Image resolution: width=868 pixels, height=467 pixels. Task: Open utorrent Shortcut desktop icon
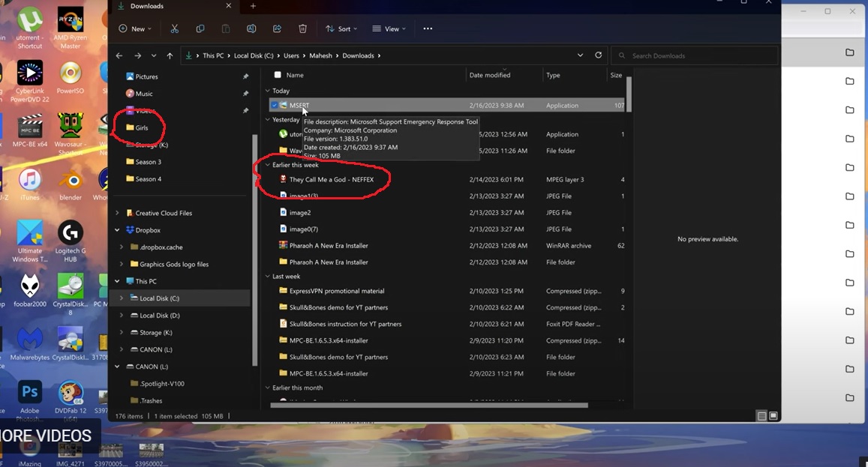click(x=29, y=28)
